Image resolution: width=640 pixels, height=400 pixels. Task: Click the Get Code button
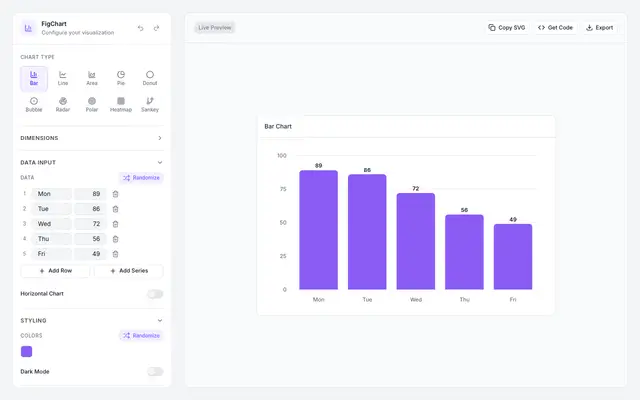point(556,28)
